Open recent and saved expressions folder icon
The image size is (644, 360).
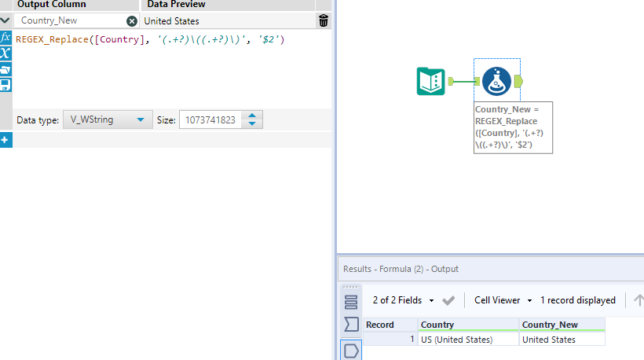(5, 69)
